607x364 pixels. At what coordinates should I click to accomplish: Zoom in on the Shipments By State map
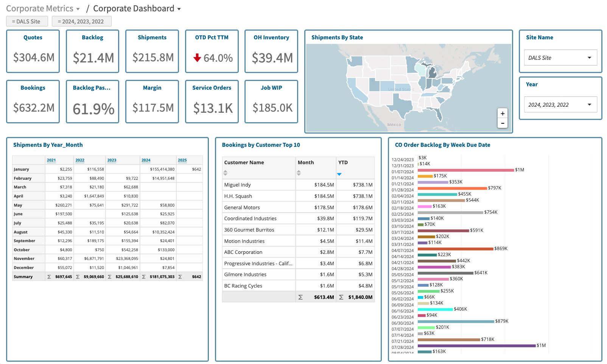click(x=502, y=114)
